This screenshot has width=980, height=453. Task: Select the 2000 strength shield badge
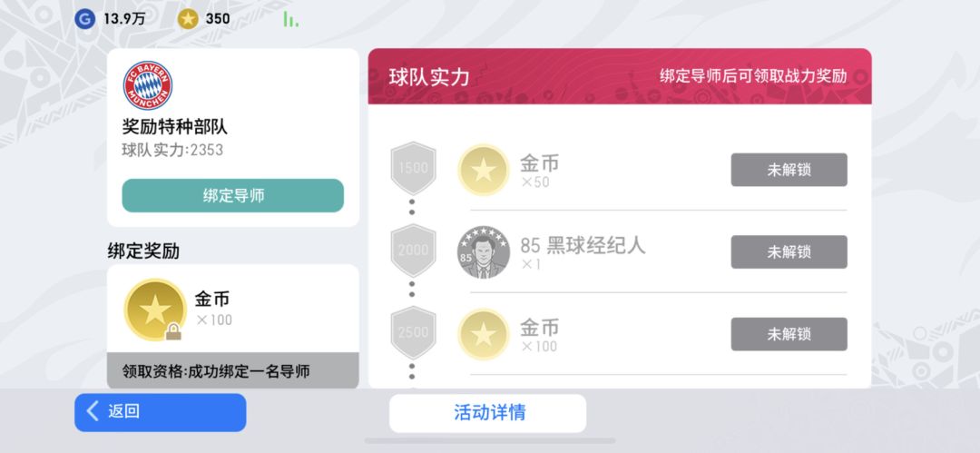(x=413, y=250)
